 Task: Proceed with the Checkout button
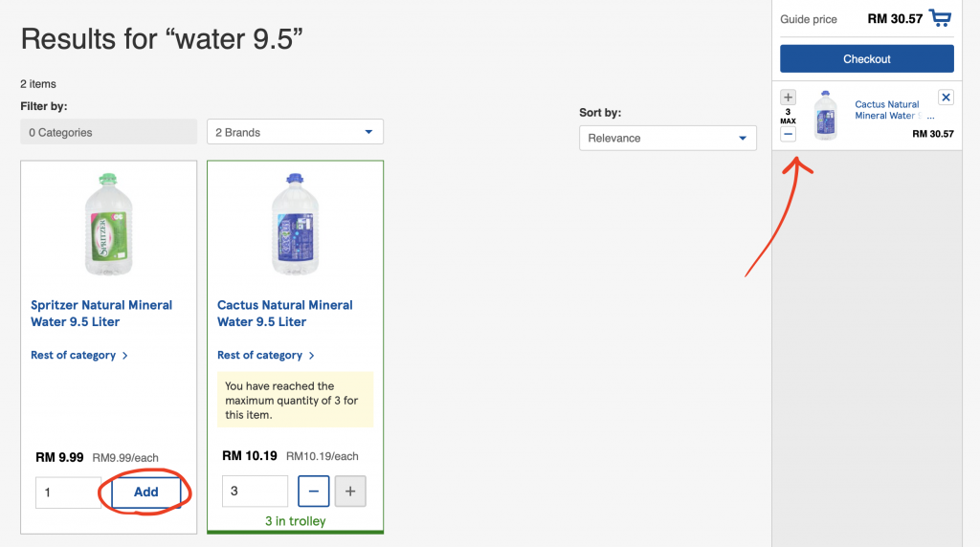[867, 58]
